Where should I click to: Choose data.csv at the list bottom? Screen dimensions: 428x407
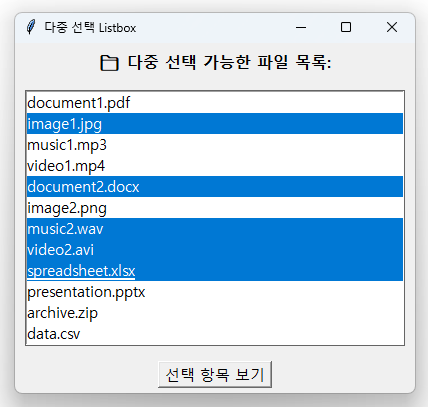click(215, 334)
